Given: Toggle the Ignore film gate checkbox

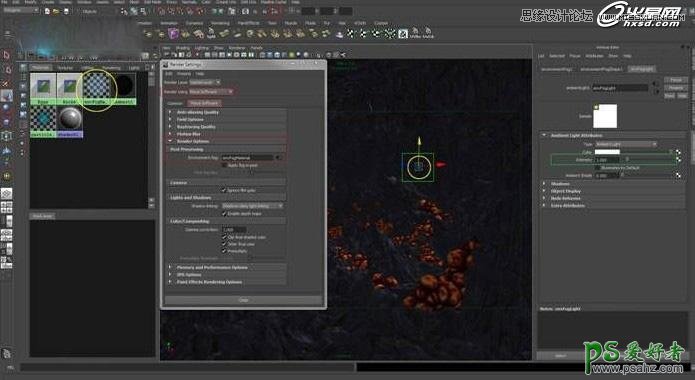Looking at the screenshot, I should 224,190.
